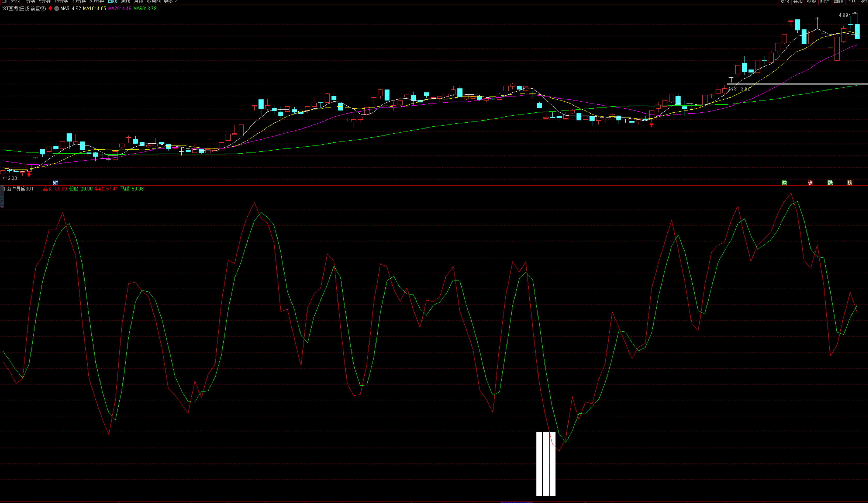868x503 pixels.
Task: Select the 60分钟 period tab
Action: click(97, 1)
